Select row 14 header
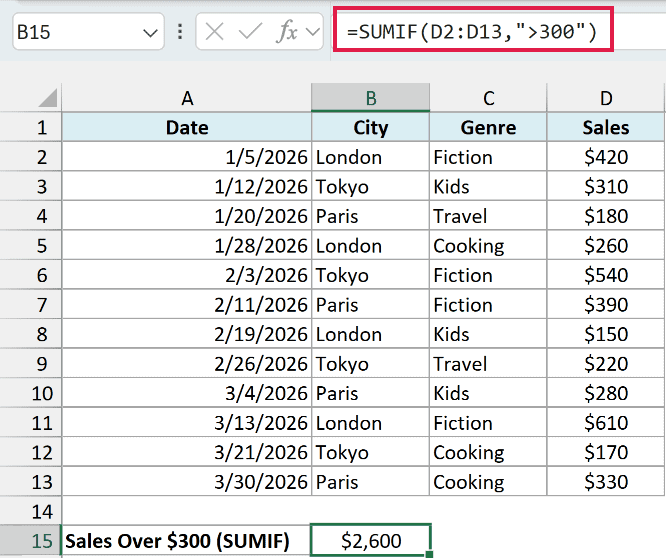Viewport: 666px width, 558px height. (x=31, y=511)
